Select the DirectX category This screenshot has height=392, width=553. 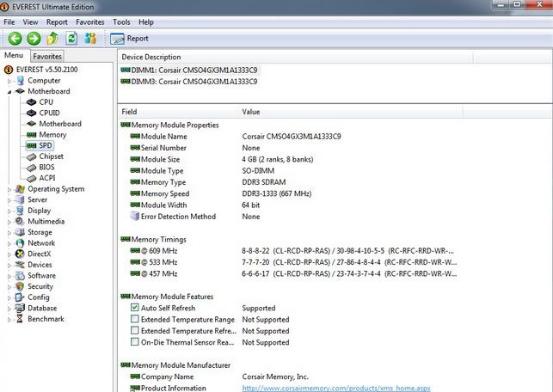[x=40, y=254]
